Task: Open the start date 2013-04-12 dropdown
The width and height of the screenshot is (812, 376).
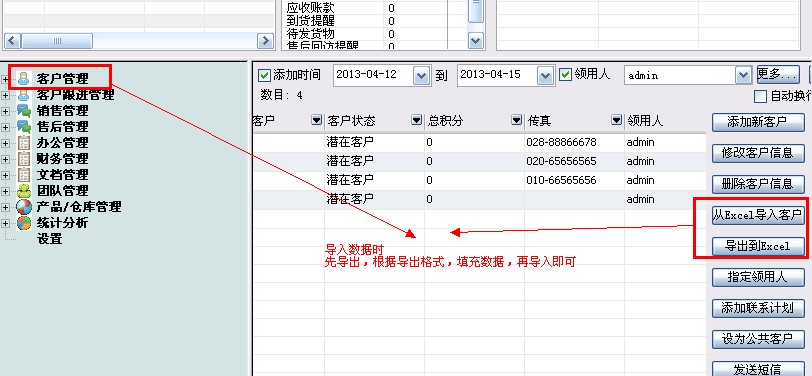Action: [x=422, y=76]
